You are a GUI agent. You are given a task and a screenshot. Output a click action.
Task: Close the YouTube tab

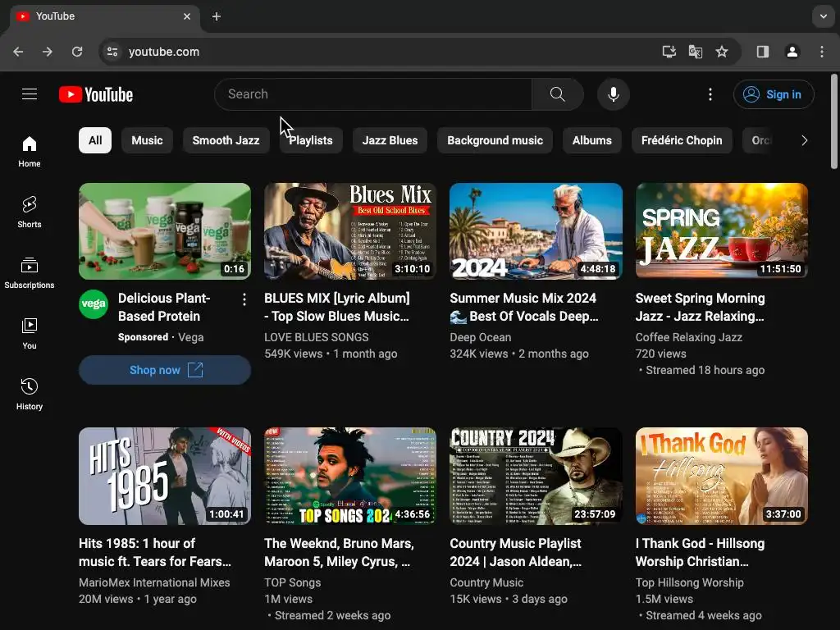[187, 16]
